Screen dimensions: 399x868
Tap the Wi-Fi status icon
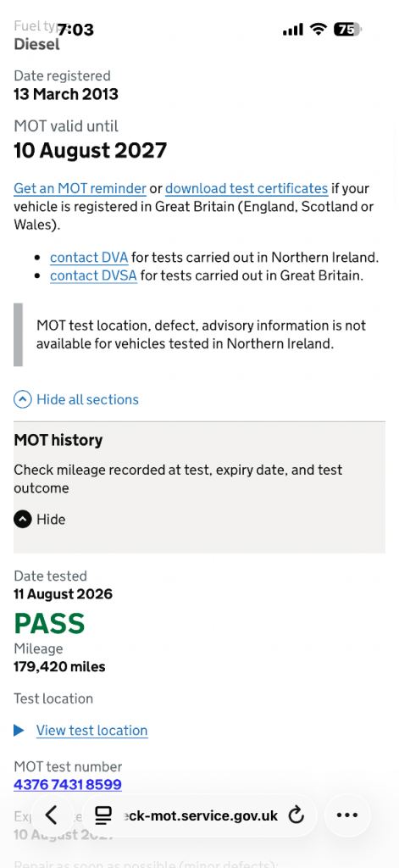coord(319,30)
